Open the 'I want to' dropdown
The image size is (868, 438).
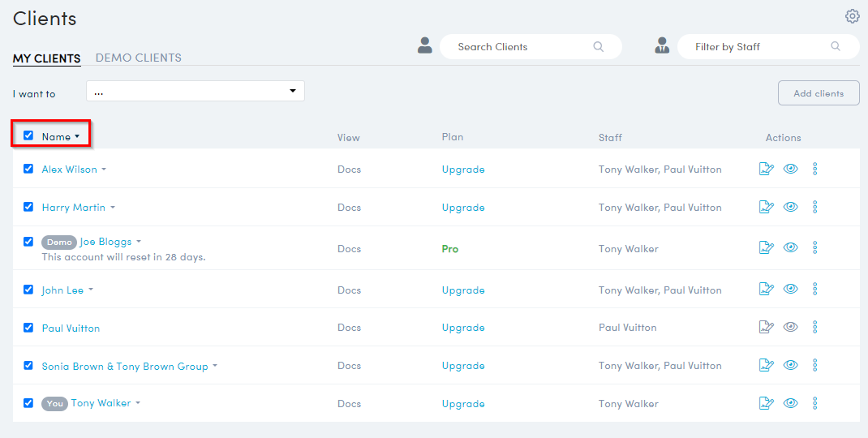(x=195, y=92)
